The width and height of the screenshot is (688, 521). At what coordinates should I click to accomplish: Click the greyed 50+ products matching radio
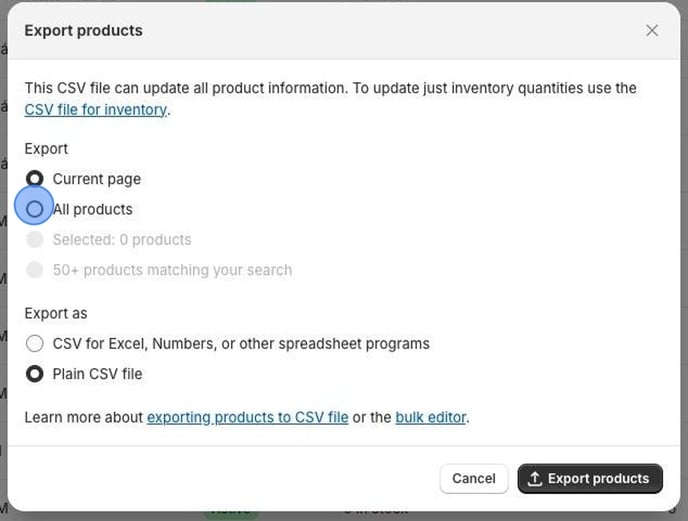pyautogui.click(x=35, y=270)
